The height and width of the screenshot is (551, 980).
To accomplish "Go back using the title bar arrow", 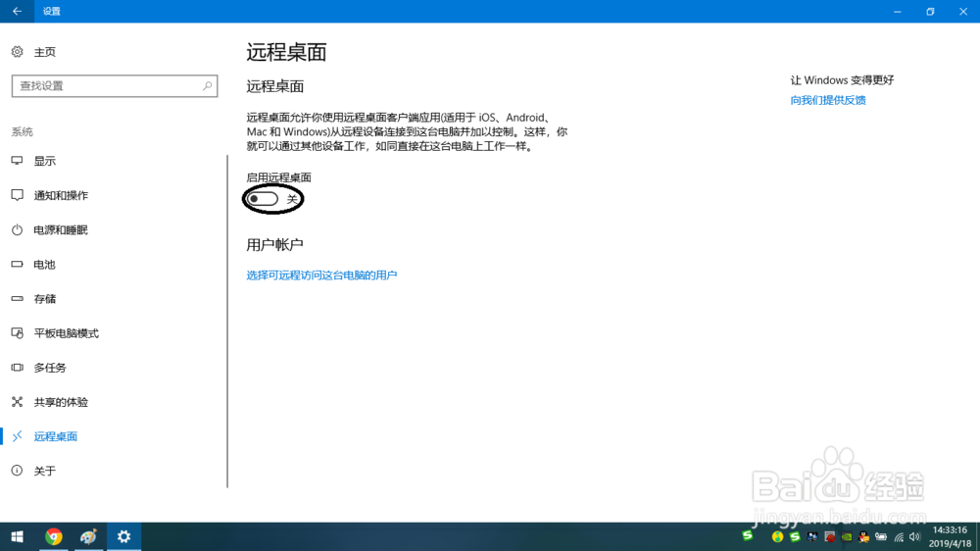I will (17, 11).
